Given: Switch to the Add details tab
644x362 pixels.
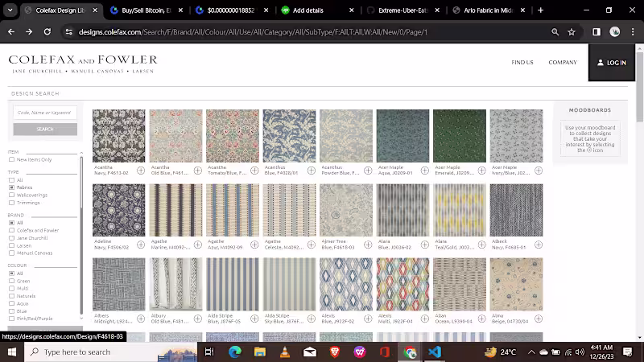Looking at the screenshot, I should click(x=309, y=10).
